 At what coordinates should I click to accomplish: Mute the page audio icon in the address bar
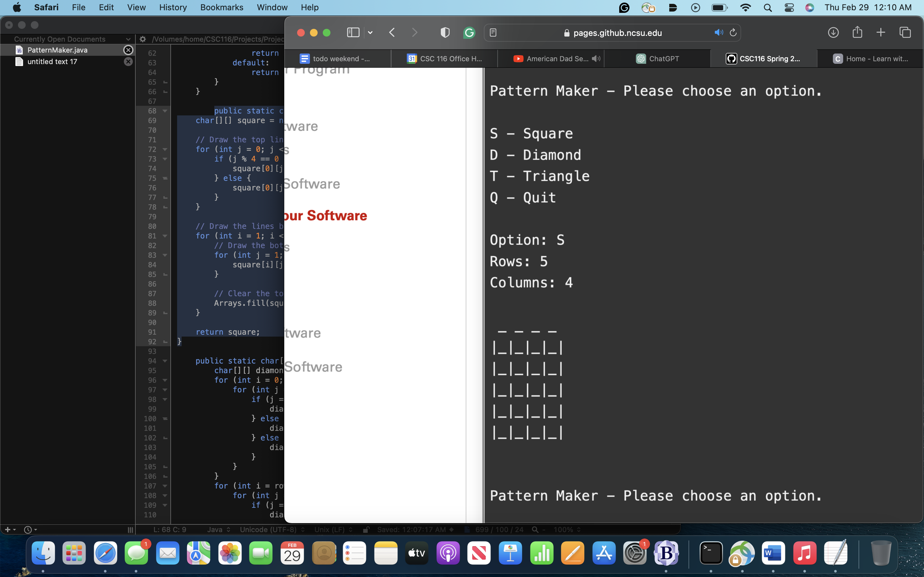tap(719, 32)
